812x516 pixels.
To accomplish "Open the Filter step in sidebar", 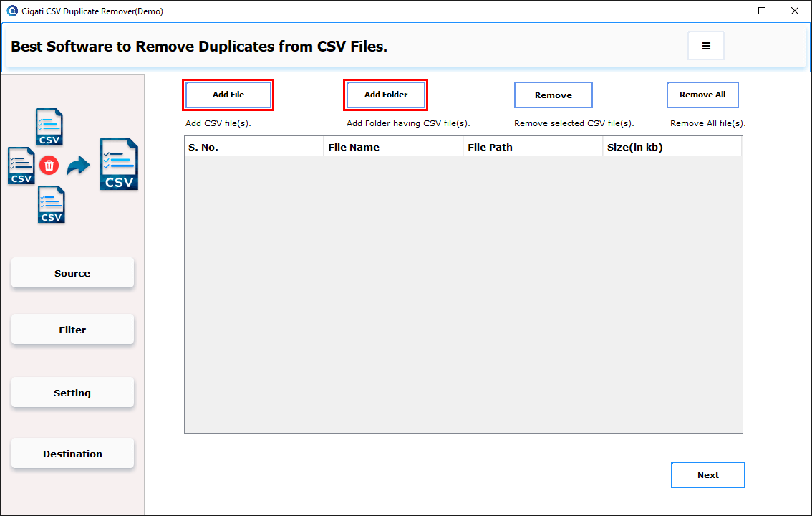I will [72, 330].
